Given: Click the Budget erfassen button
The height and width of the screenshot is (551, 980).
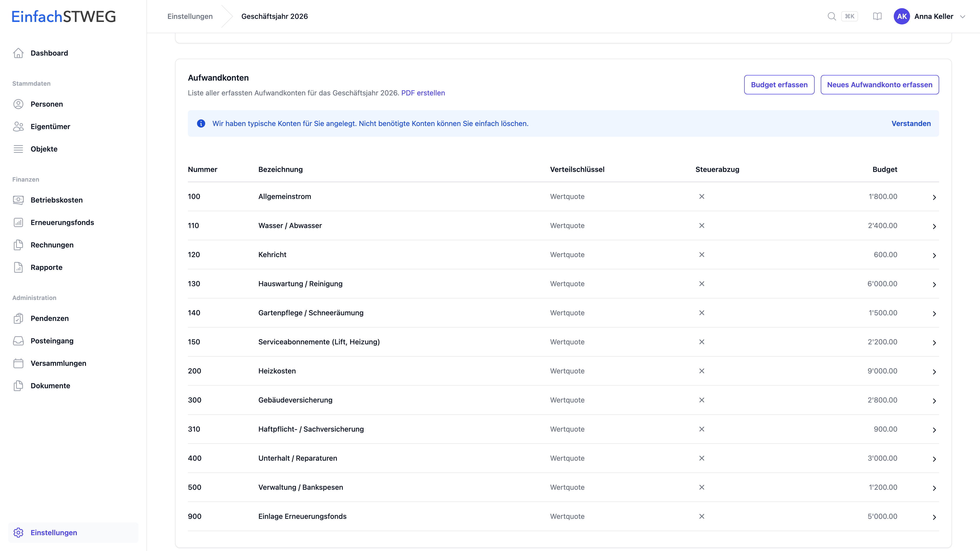Looking at the screenshot, I should (x=779, y=85).
